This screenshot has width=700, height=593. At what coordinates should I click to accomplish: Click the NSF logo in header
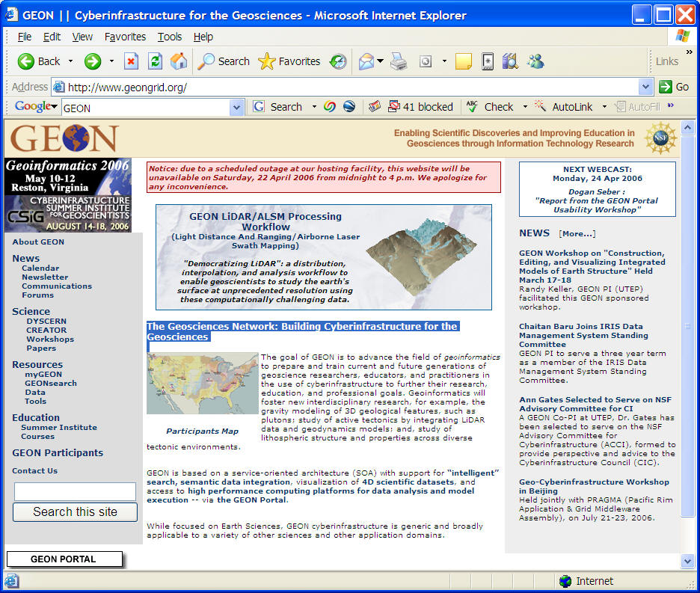(x=660, y=138)
